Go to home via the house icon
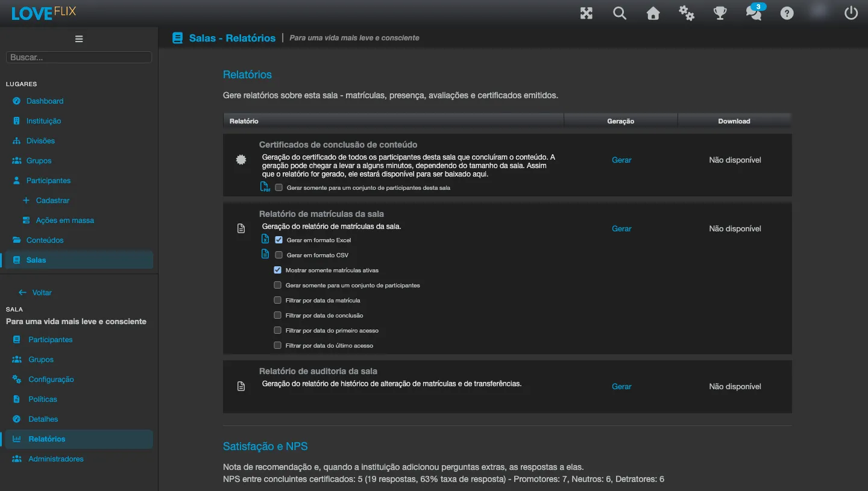Image resolution: width=868 pixels, height=491 pixels. coord(653,13)
